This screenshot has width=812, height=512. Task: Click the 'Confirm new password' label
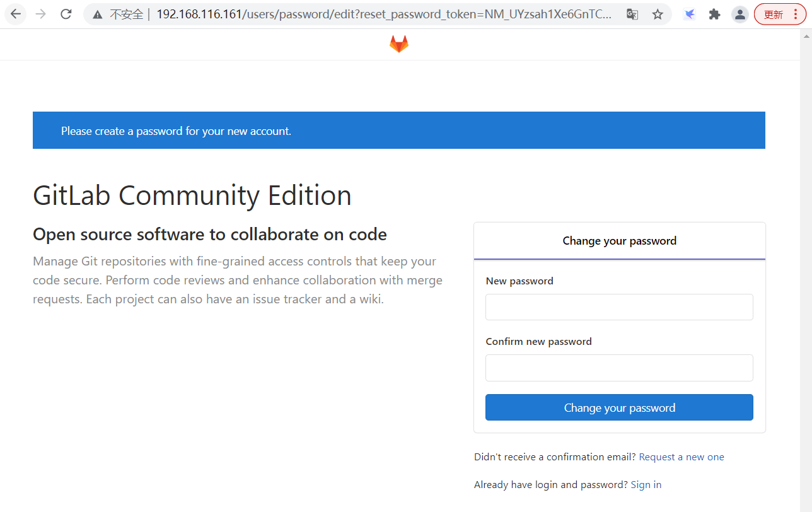pos(538,342)
